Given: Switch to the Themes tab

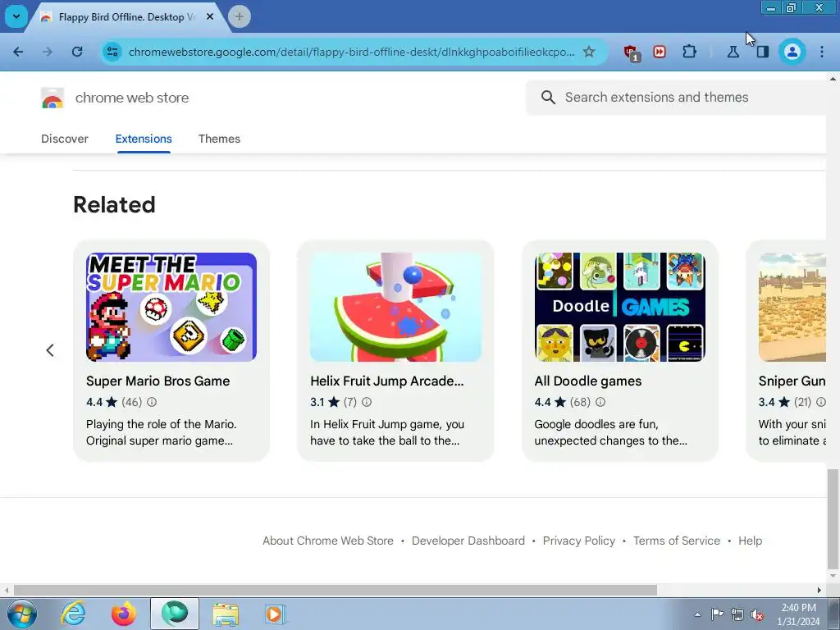Looking at the screenshot, I should coord(219,139).
